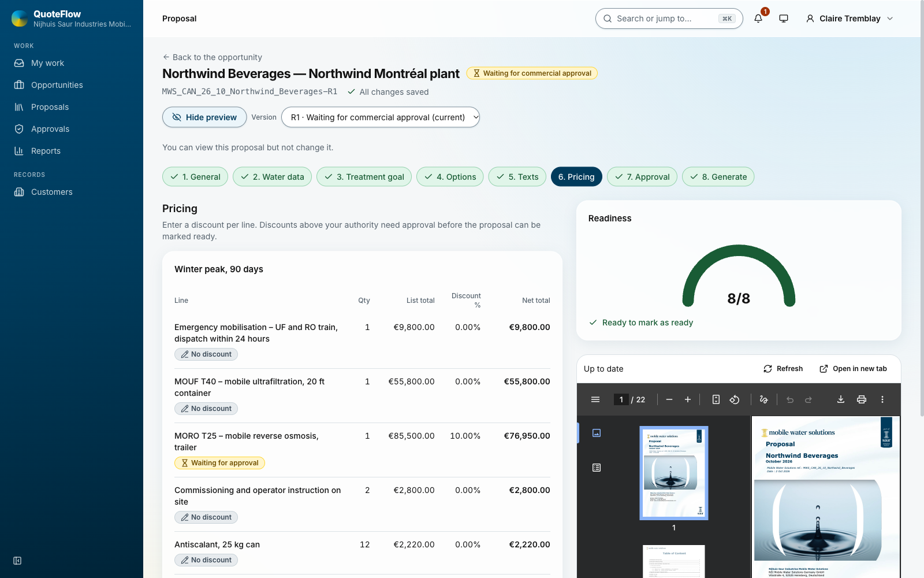Viewport: 924px width, 578px height.
Task: Hide the proposal preview
Action: click(204, 117)
